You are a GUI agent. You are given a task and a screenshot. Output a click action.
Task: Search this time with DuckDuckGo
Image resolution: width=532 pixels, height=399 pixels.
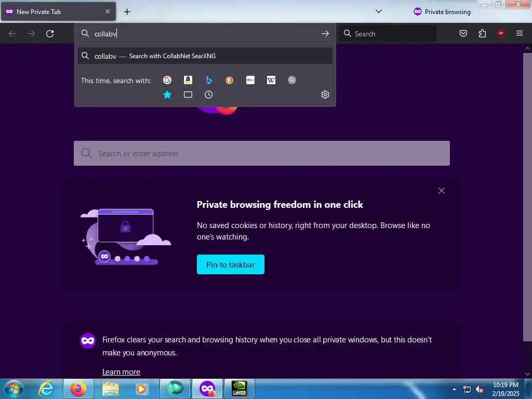[x=229, y=80]
